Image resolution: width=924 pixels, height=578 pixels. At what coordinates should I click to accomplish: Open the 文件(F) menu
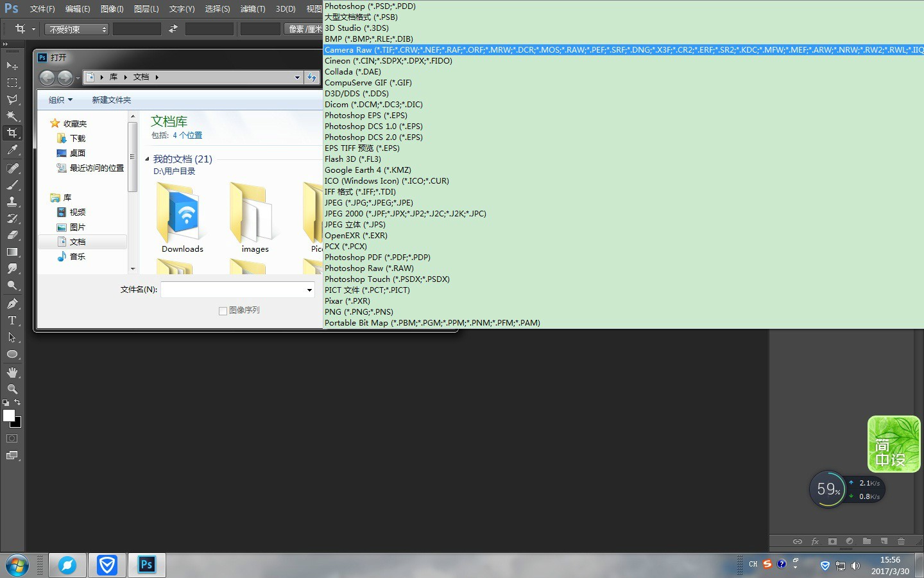pos(42,9)
